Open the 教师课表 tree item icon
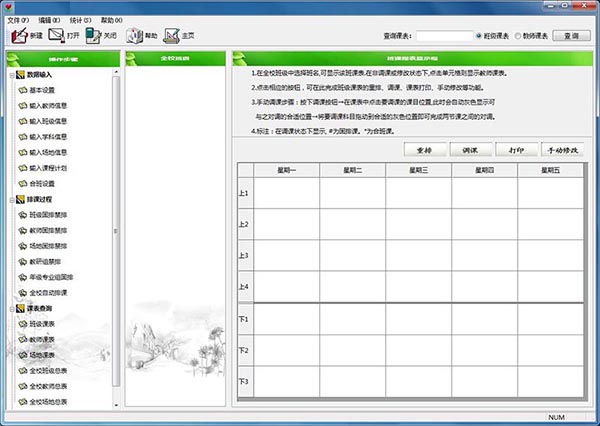 pos(23,339)
